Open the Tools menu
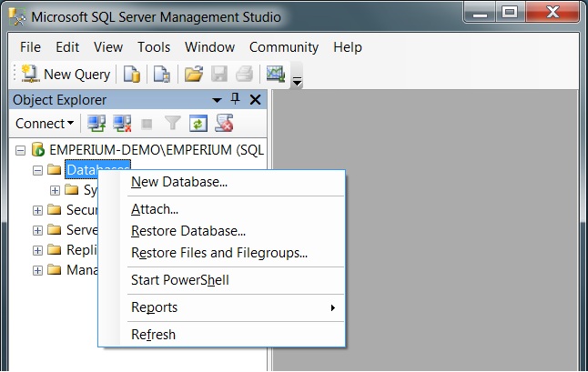The height and width of the screenshot is (372, 588). [x=154, y=47]
